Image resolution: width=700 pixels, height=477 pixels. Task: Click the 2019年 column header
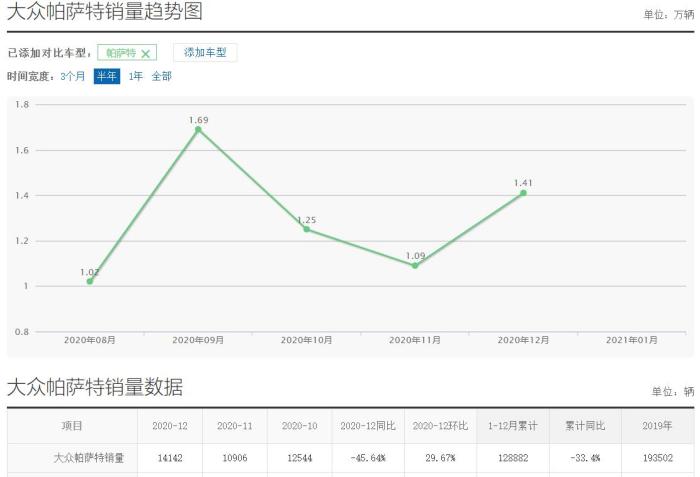[x=658, y=426]
